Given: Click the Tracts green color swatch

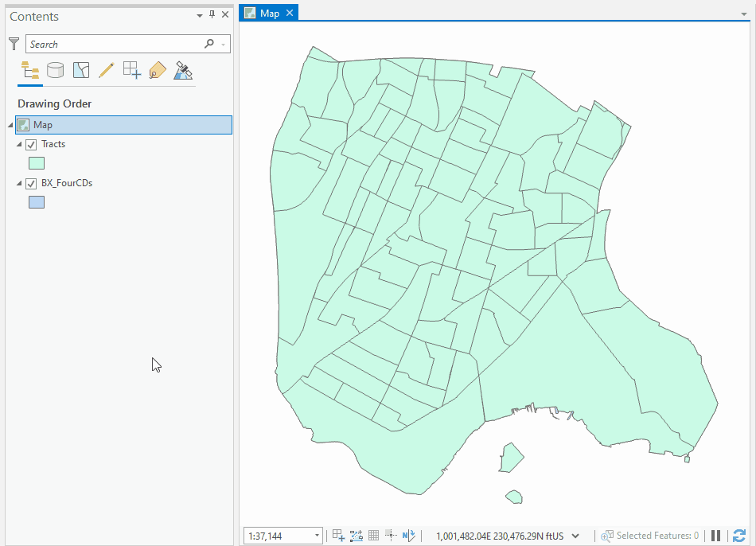Looking at the screenshot, I should 37,162.
